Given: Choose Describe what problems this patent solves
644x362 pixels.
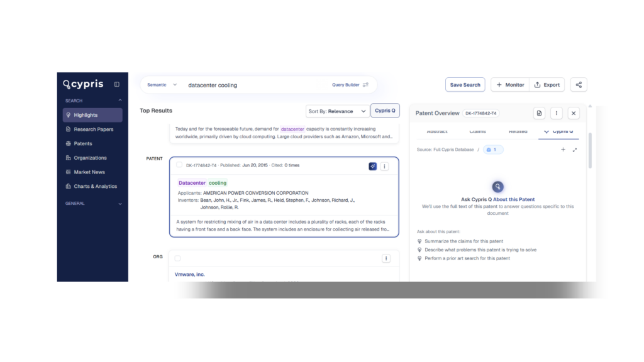Looking at the screenshot, I should click(480, 250).
